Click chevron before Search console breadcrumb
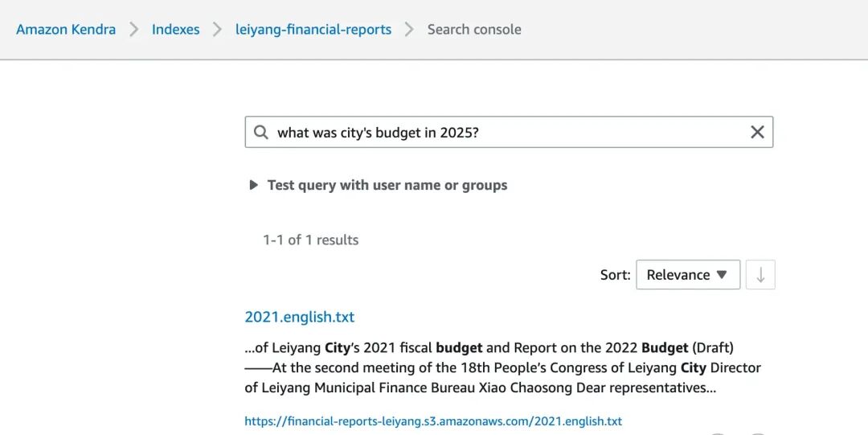 click(x=408, y=30)
